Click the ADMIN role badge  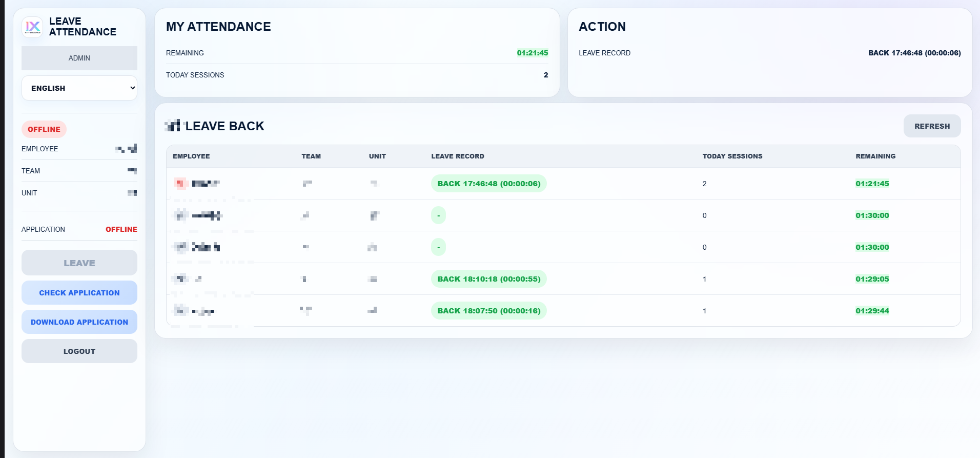79,58
